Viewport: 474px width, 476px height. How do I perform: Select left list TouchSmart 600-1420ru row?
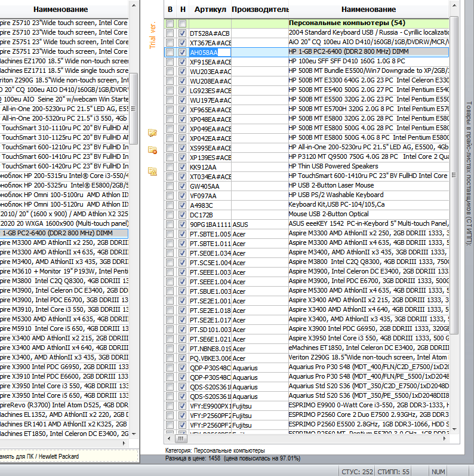pos(64,166)
